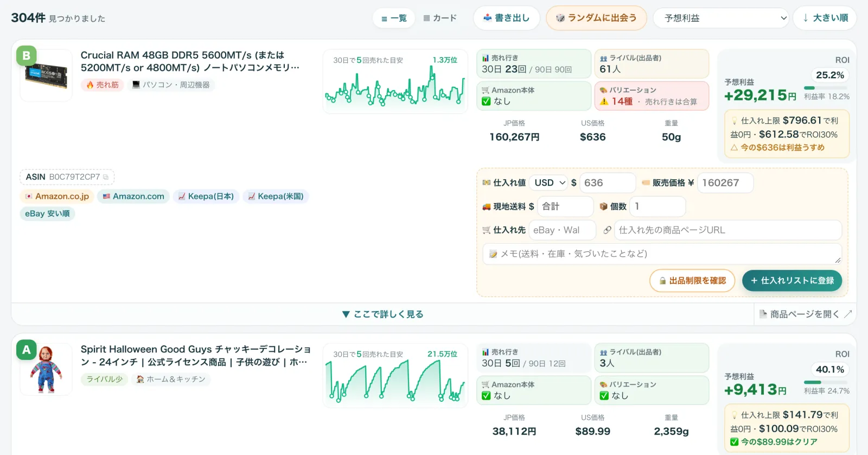Click the external arrow icon by 商品ページを開く

848,314
